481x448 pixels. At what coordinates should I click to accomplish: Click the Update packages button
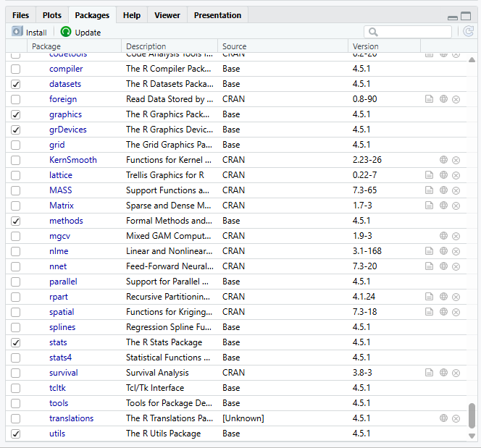80,32
